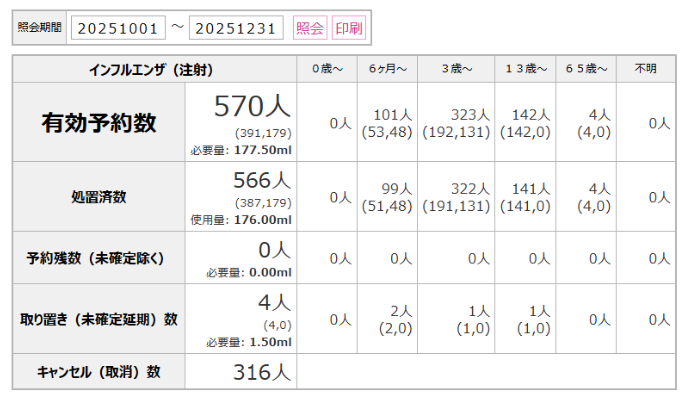Click the 不明 column header
Image resolution: width=688 pixels, height=397 pixels.
point(646,69)
